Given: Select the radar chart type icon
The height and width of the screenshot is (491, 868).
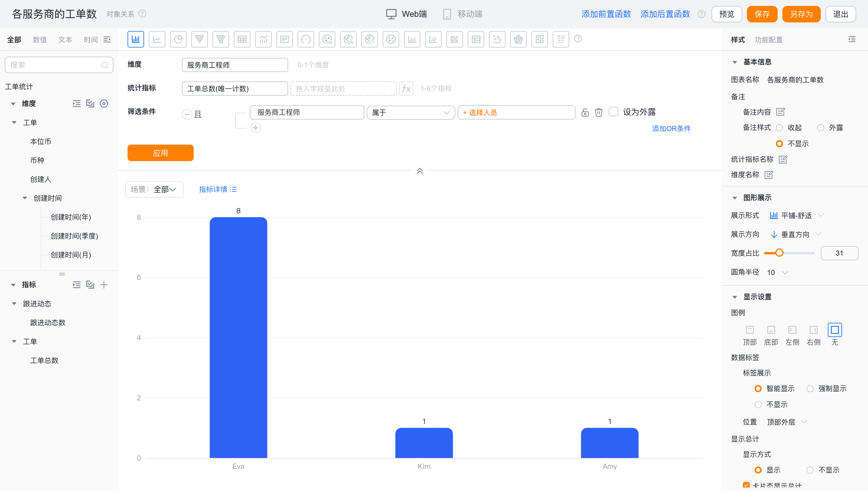Looking at the screenshot, I should [518, 40].
